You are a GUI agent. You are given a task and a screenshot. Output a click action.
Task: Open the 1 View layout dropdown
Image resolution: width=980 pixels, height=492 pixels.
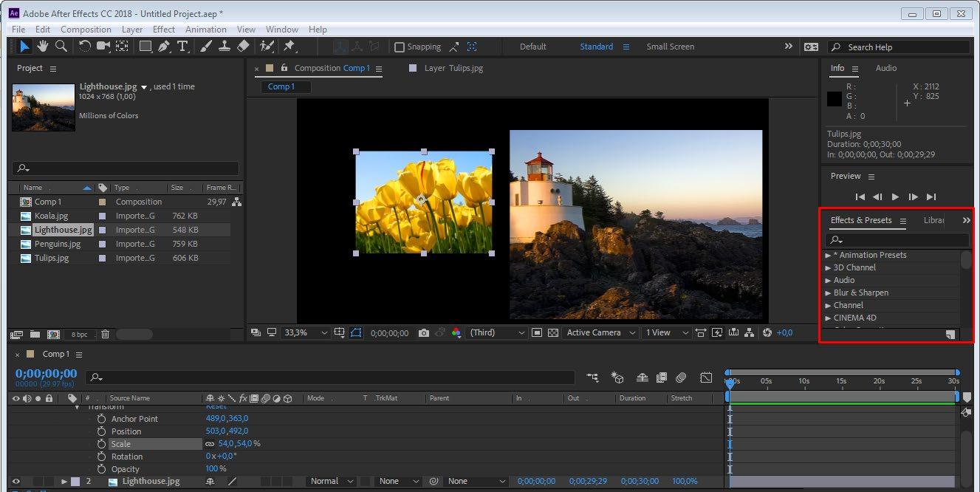[667, 333]
